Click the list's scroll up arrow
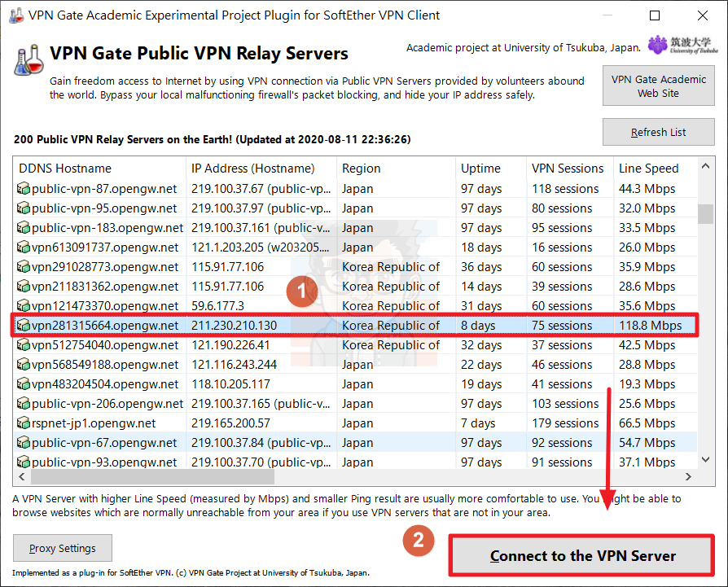This screenshot has width=728, height=587. click(706, 166)
